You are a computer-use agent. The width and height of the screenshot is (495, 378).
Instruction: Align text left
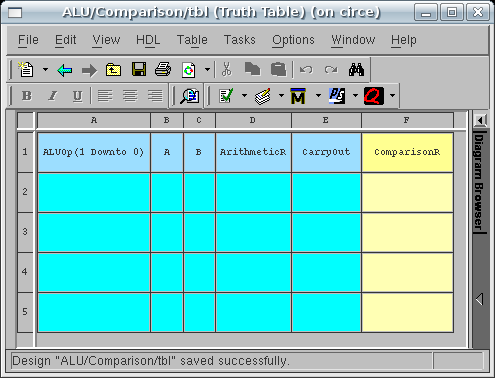[105, 96]
